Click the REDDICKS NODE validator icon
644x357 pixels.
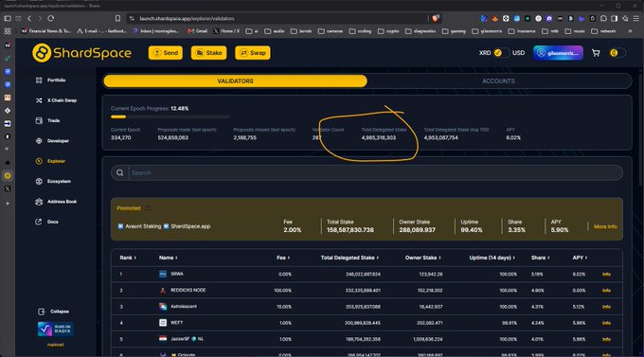[x=163, y=291]
